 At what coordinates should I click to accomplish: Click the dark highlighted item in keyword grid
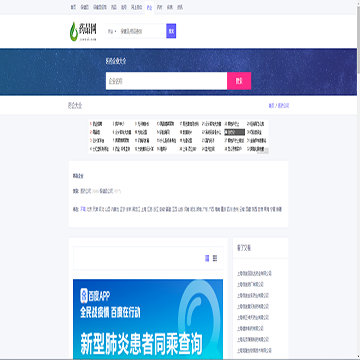235,132
